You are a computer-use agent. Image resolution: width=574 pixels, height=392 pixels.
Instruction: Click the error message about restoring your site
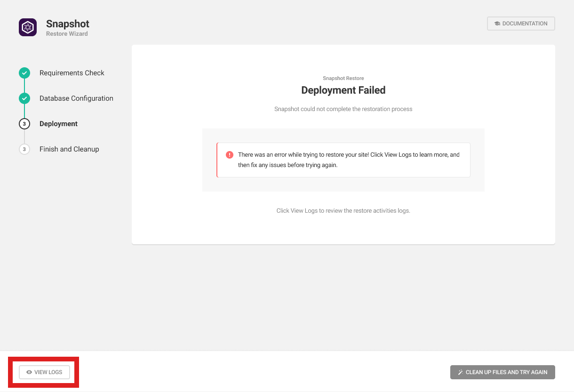(349, 160)
